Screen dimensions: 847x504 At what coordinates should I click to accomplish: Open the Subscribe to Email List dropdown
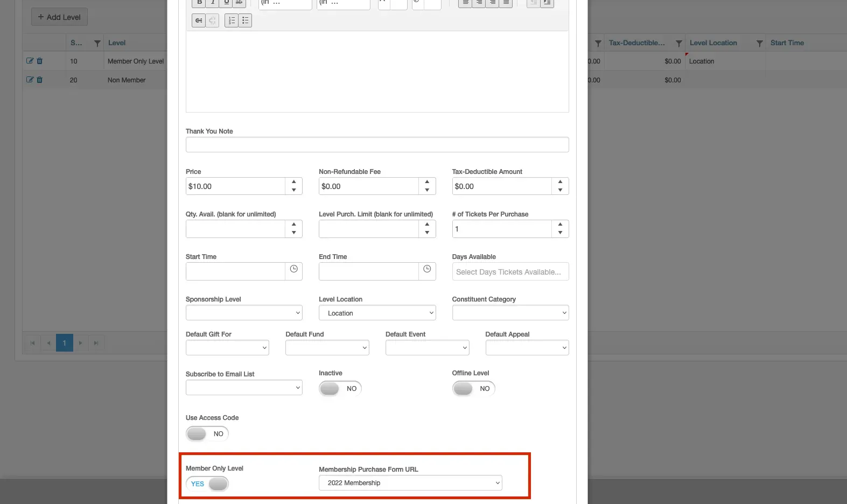click(x=244, y=388)
